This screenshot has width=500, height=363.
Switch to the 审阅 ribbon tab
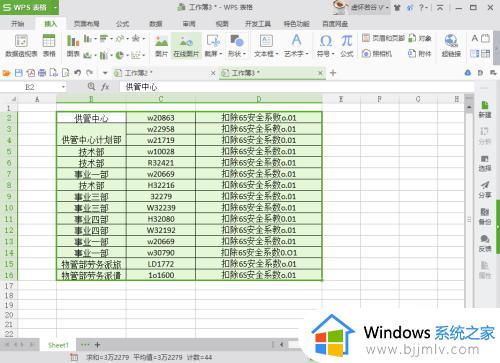click(189, 24)
